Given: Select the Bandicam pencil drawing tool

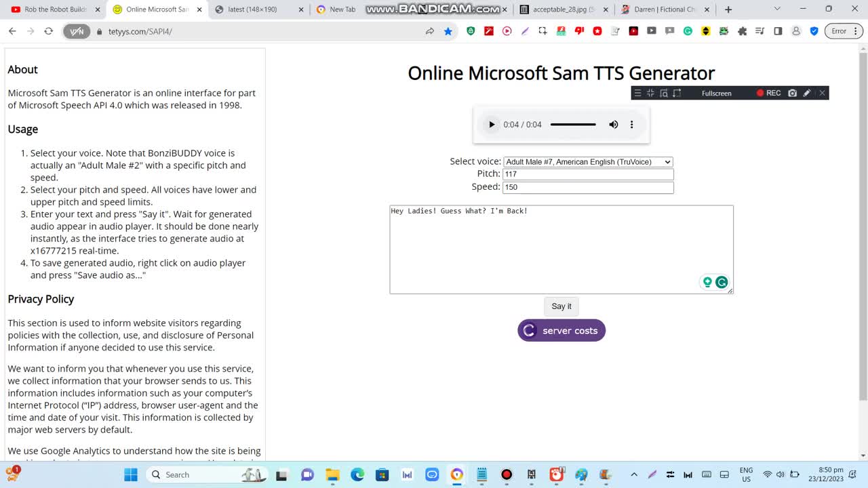Looking at the screenshot, I should (807, 94).
